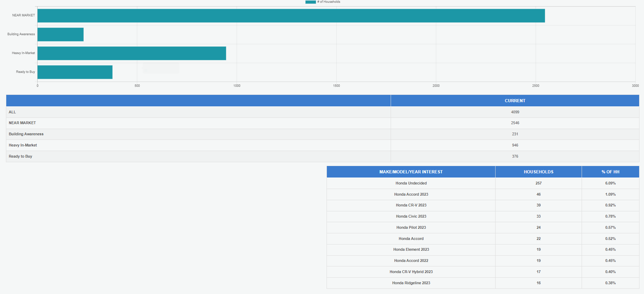Click the NEAR MARKET bar in the chart
The height and width of the screenshot is (294, 644).
[x=291, y=16]
